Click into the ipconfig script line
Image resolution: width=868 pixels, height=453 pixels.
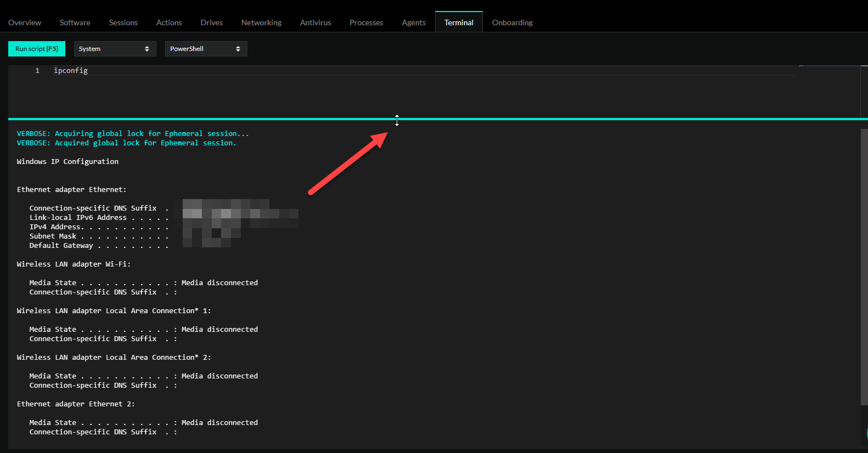click(x=71, y=71)
